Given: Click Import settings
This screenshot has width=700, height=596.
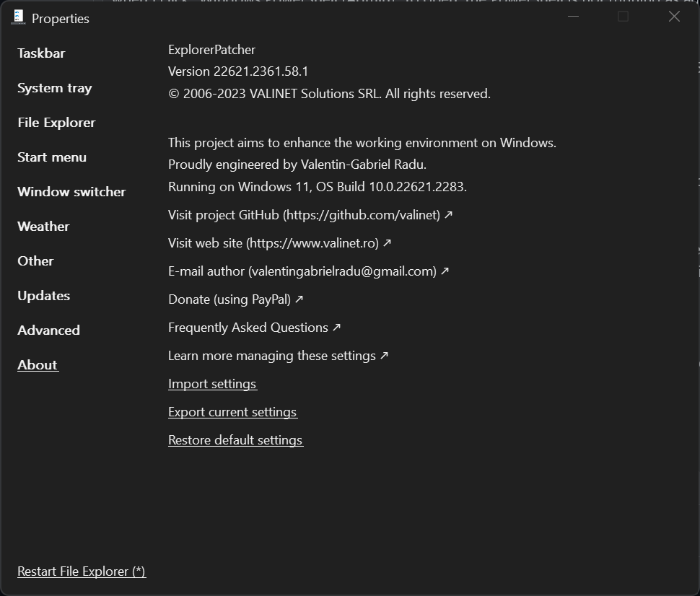Looking at the screenshot, I should (x=212, y=383).
